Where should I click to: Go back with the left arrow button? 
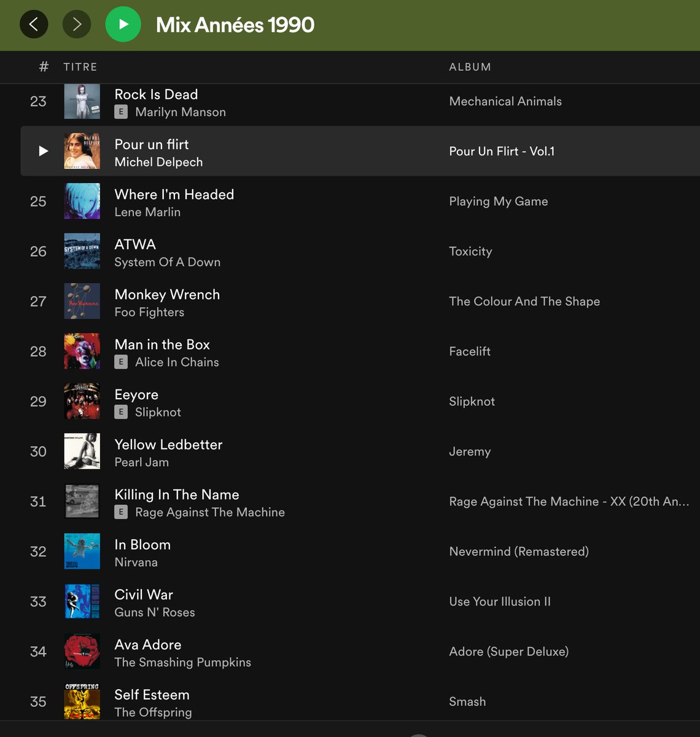(x=34, y=25)
